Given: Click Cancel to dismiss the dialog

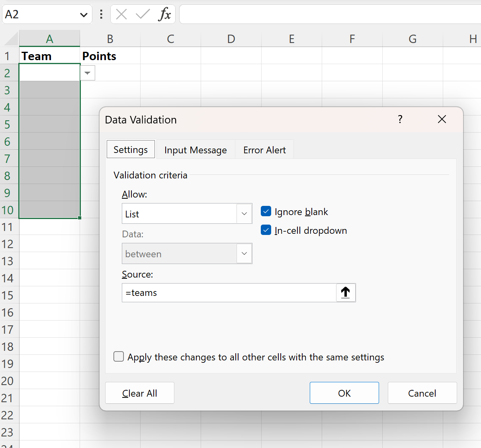Looking at the screenshot, I should pos(422,393).
